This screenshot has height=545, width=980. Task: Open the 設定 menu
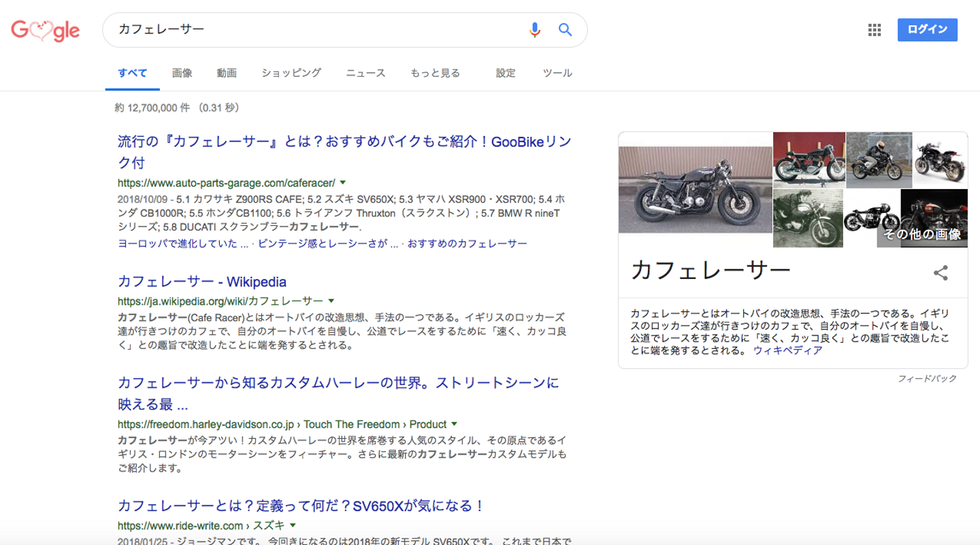506,73
